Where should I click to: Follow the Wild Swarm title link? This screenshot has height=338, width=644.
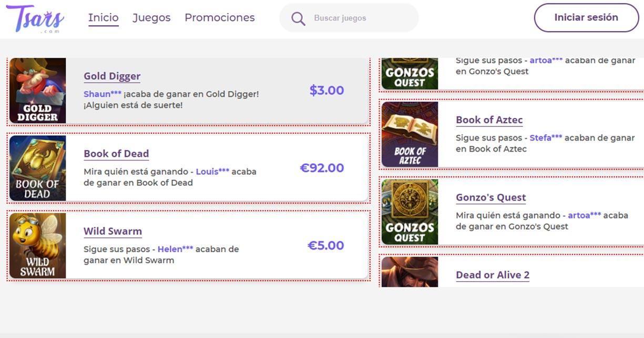(113, 231)
